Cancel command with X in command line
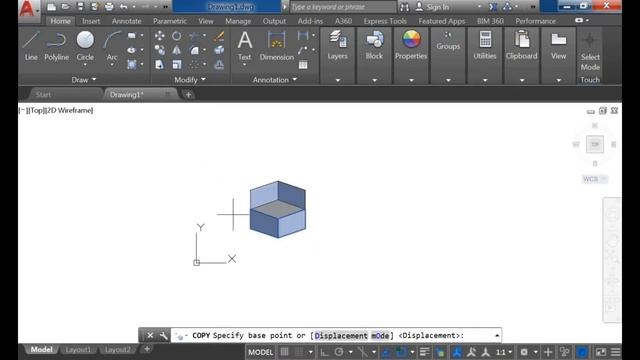The width and height of the screenshot is (640, 360). (150, 336)
